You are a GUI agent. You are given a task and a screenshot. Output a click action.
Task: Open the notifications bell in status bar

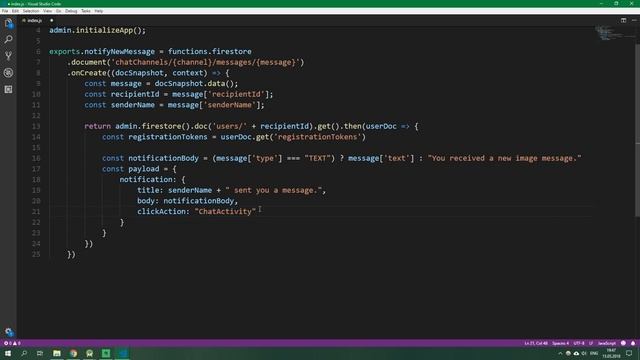[x=633, y=343]
